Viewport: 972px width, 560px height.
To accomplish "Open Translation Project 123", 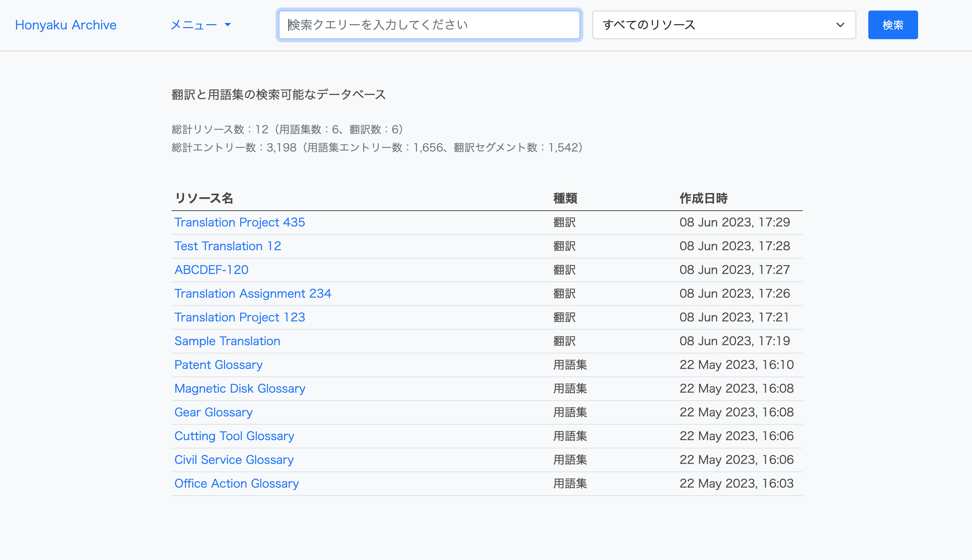I will [x=239, y=317].
